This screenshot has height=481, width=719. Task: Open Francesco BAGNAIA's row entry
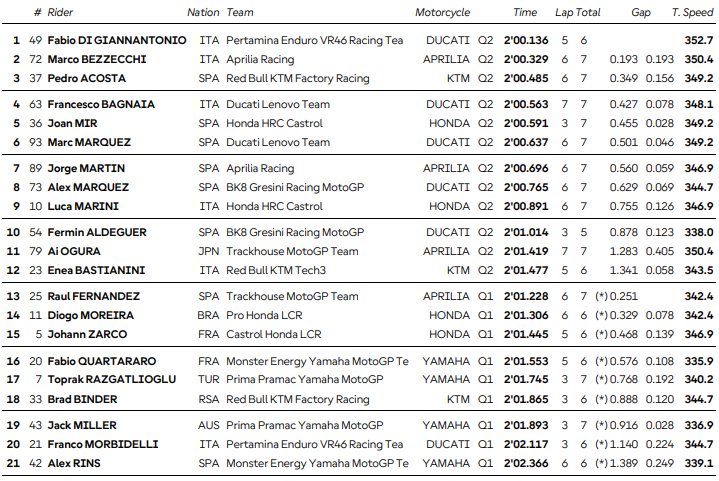[x=103, y=104]
